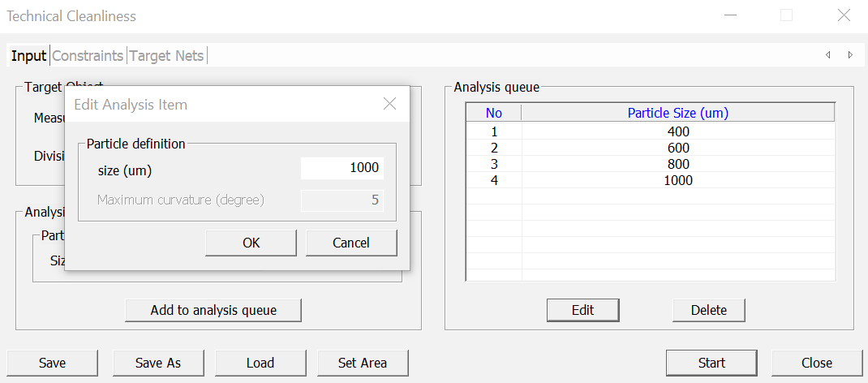Close the Edit Analysis Item dialog

click(389, 104)
